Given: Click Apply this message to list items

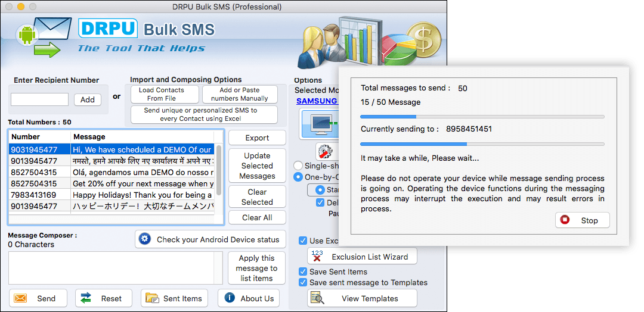Looking at the screenshot, I should [x=256, y=268].
